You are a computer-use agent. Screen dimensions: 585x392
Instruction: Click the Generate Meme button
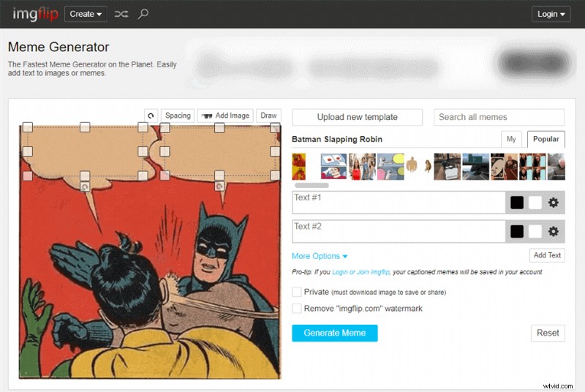click(x=335, y=333)
